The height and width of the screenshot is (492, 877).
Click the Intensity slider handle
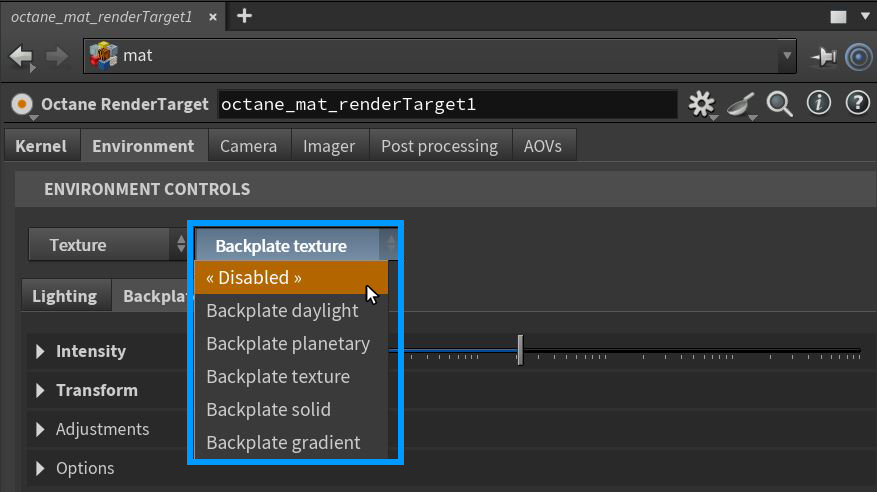tap(520, 350)
